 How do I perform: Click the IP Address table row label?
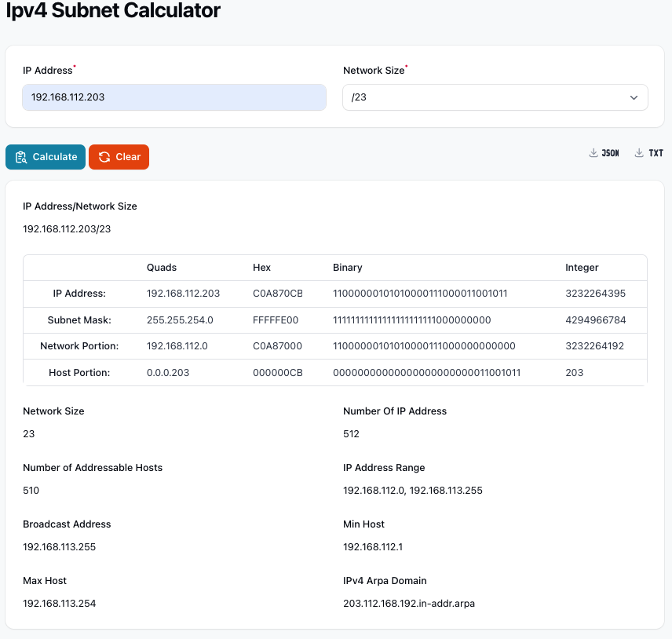[x=79, y=294]
